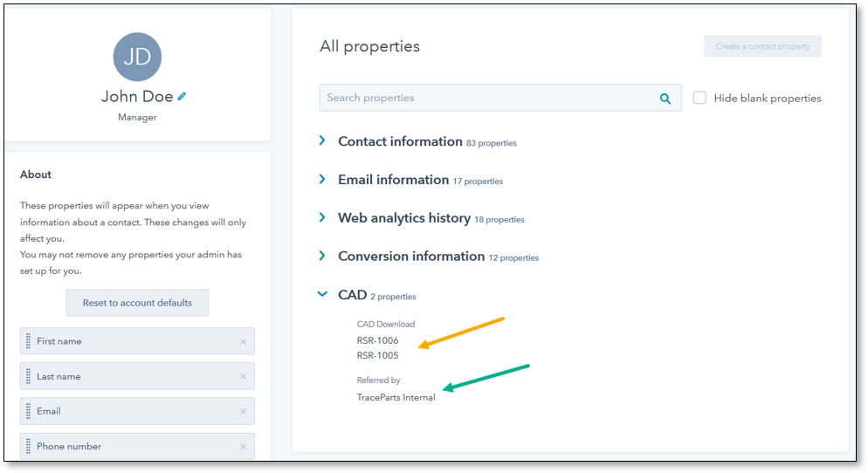Click the JD avatar circle
Viewport: 868px width, 473px height.
click(x=137, y=57)
